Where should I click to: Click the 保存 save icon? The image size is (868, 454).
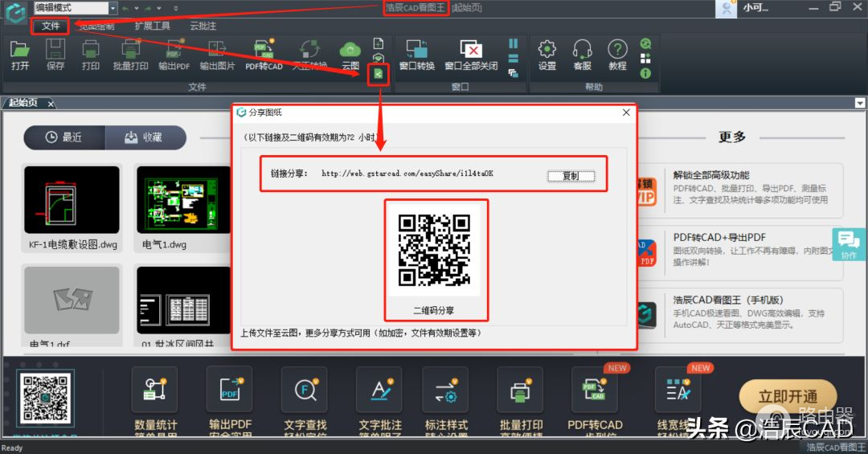[55, 50]
